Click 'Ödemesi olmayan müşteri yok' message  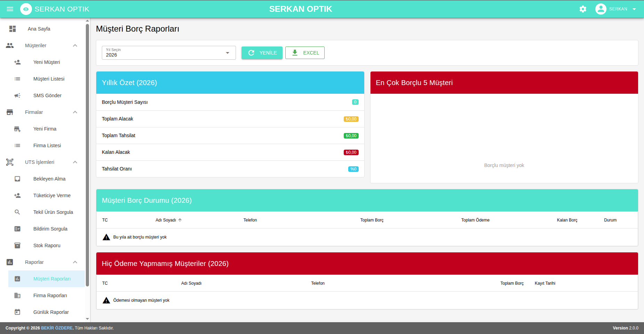click(141, 300)
